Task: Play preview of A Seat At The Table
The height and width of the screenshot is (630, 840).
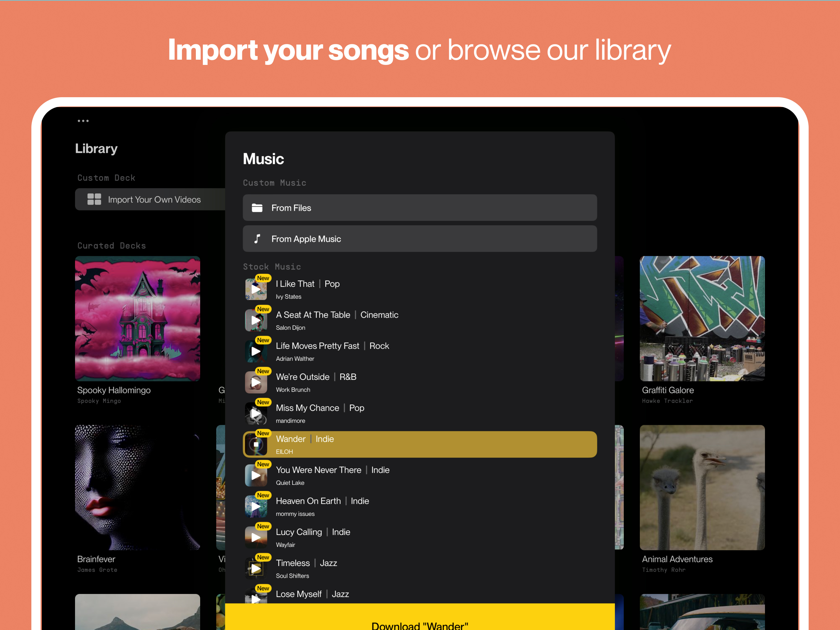Action: [x=256, y=320]
